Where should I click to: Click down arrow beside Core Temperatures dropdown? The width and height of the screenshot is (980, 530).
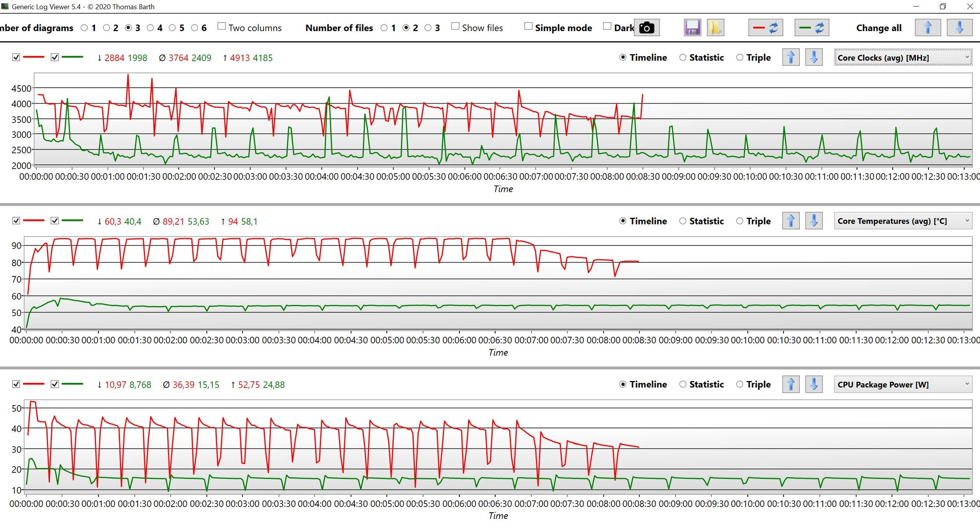tap(814, 221)
